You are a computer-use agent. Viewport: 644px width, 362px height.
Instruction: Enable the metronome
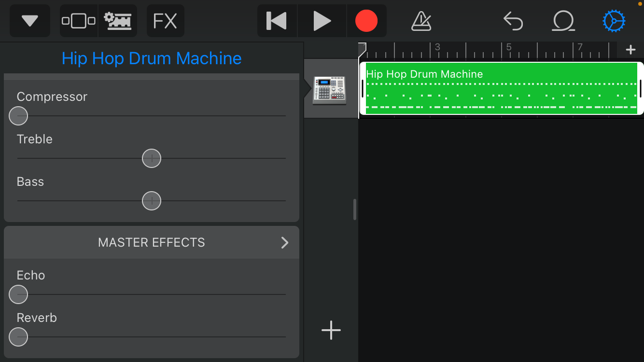[421, 21]
